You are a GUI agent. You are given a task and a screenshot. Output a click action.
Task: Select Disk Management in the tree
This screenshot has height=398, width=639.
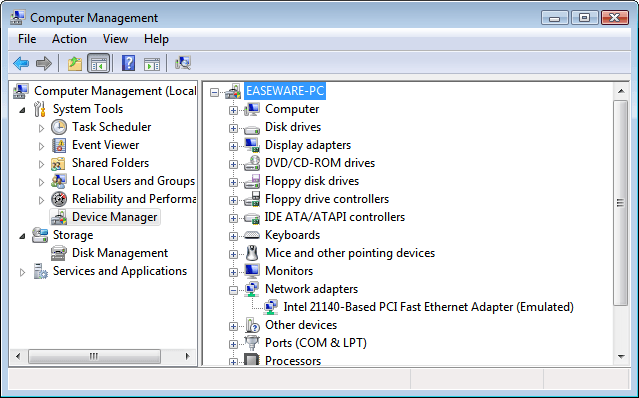point(120,253)
